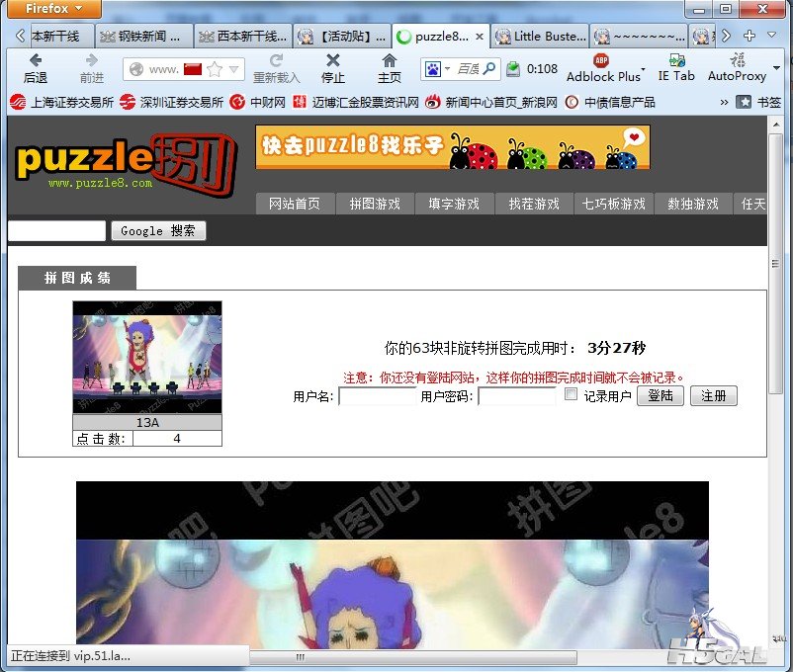Bookmark this page with the star icon
This screenshot has width=793, height=672.
tap(215, 69)
